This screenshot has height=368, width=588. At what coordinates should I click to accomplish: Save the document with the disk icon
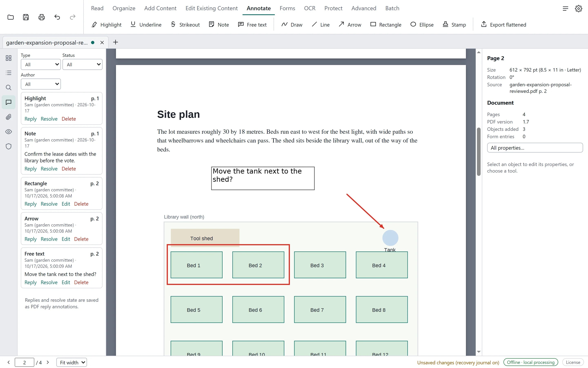tap(26, 17)
